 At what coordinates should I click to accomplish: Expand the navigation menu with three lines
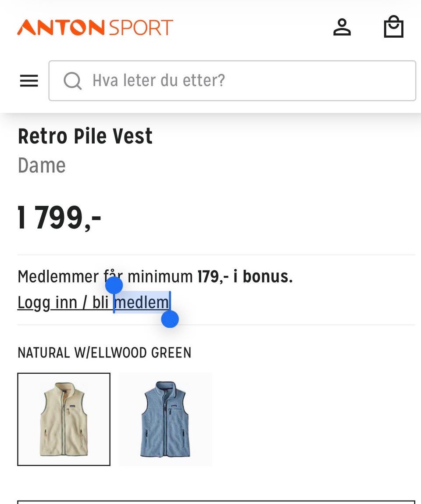coord(29,81)
